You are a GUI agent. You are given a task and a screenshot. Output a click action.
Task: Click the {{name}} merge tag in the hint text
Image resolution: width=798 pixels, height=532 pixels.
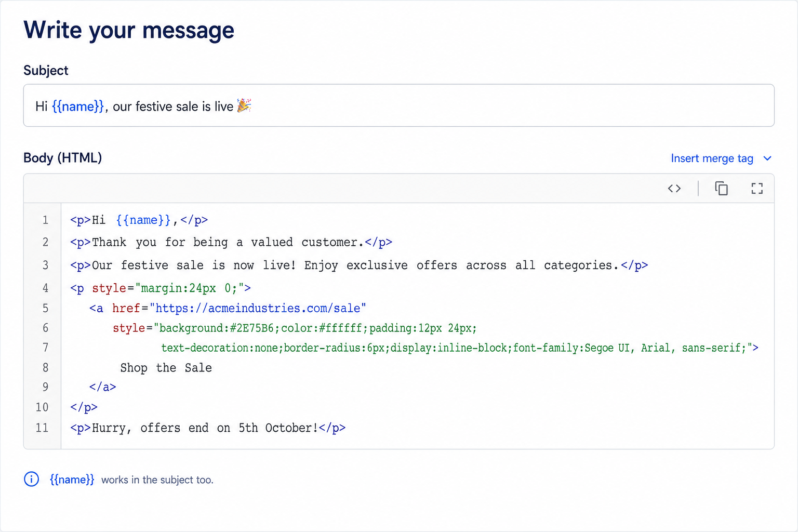click(72, 480)
